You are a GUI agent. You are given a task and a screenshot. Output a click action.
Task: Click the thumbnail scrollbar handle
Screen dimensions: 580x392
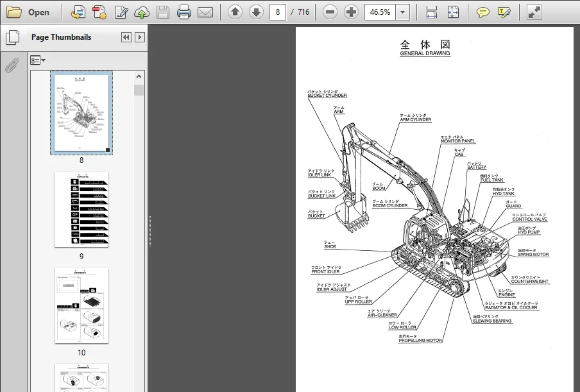point(139,90)
